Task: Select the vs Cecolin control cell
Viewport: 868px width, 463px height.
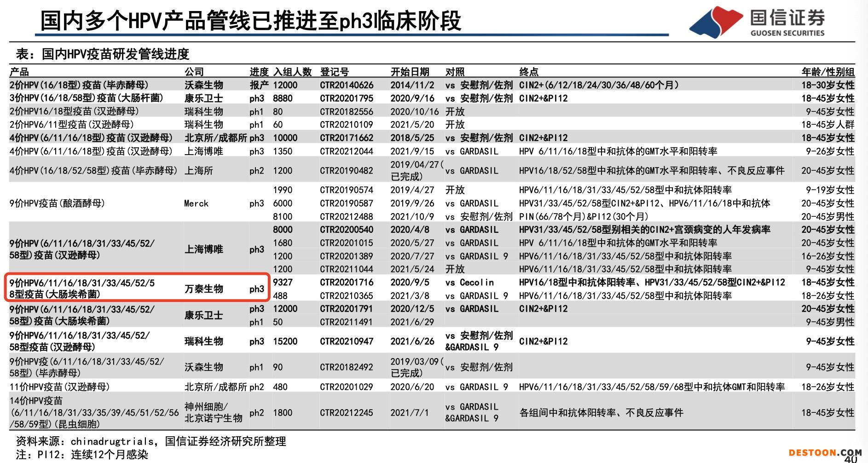Action: tap(469, 282)
